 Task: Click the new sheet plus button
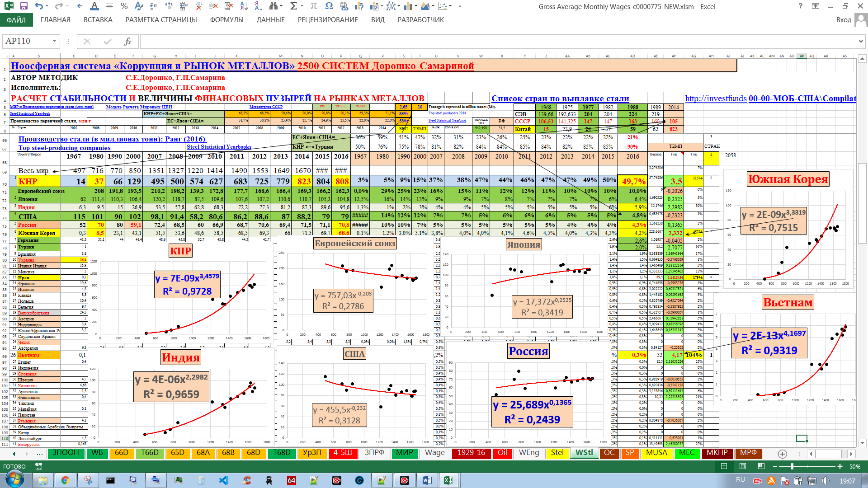click(783, 454)
